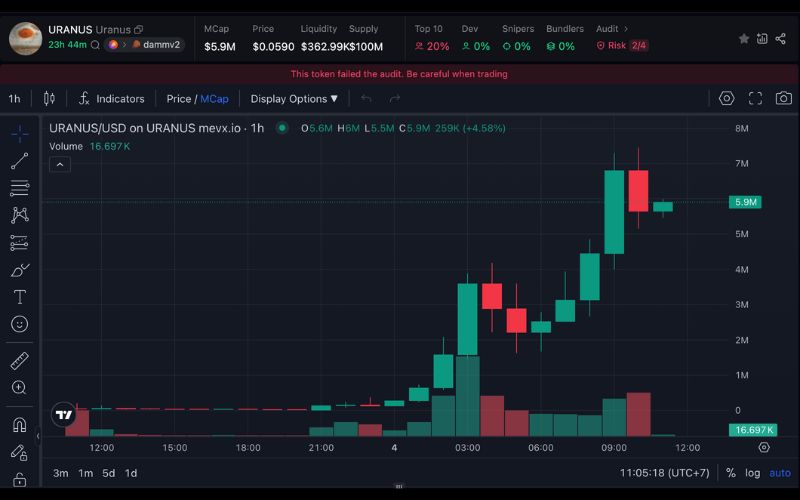Switch chart to MCap view
The height and width of the screenshot is (500, 800).
[x=214, y=98]
